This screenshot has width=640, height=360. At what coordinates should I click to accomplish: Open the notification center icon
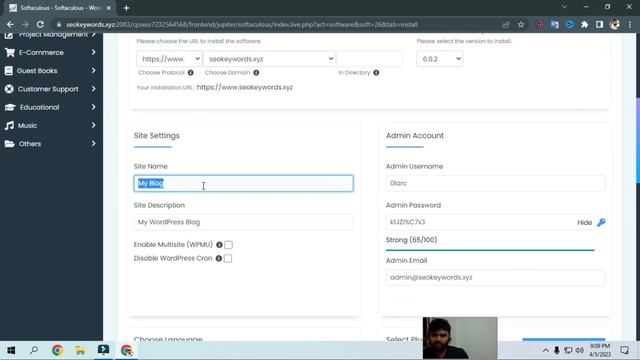point(624,350)
